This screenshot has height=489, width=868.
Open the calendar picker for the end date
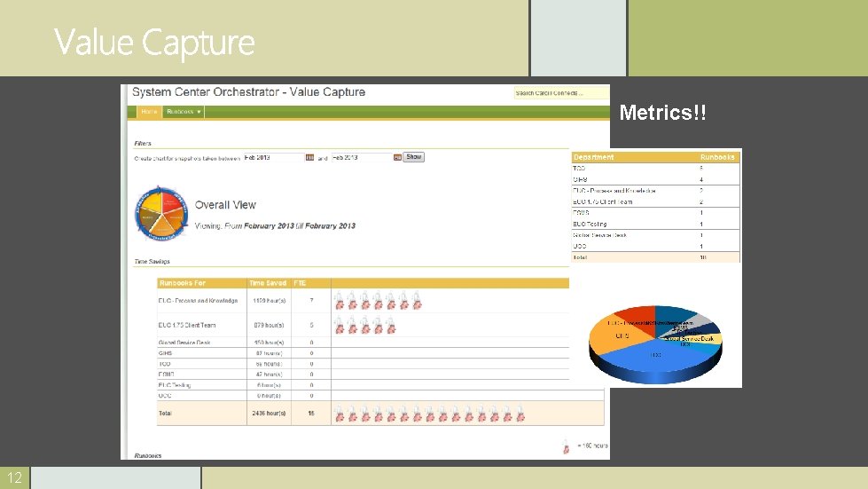tap(397, 158)
